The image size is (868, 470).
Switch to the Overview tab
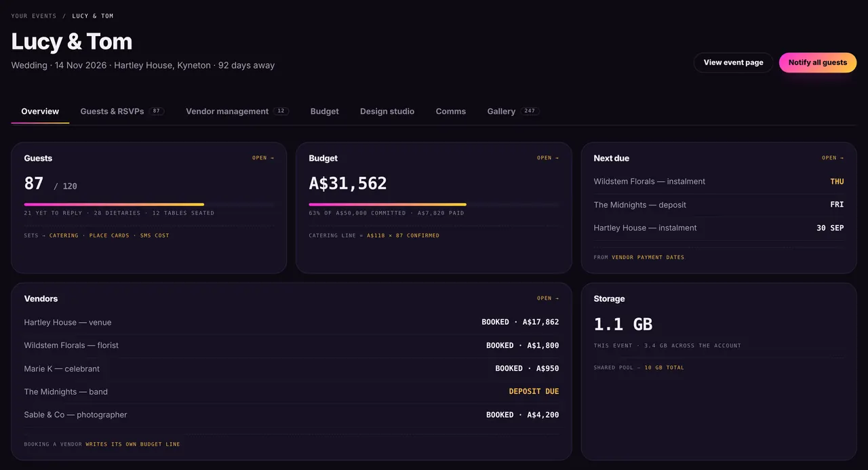[x=40, y=111]
